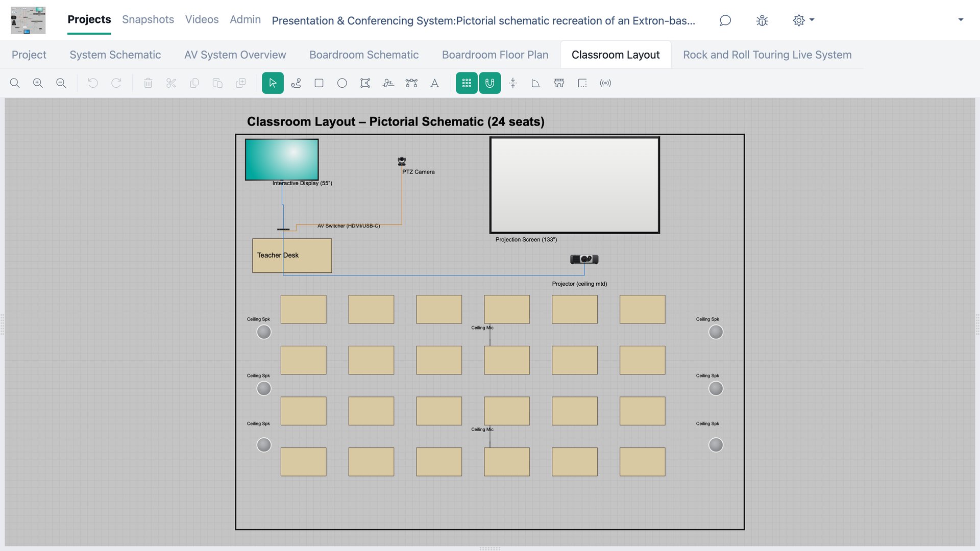Click the wireless signal broadcast icon

coord(605,83)
